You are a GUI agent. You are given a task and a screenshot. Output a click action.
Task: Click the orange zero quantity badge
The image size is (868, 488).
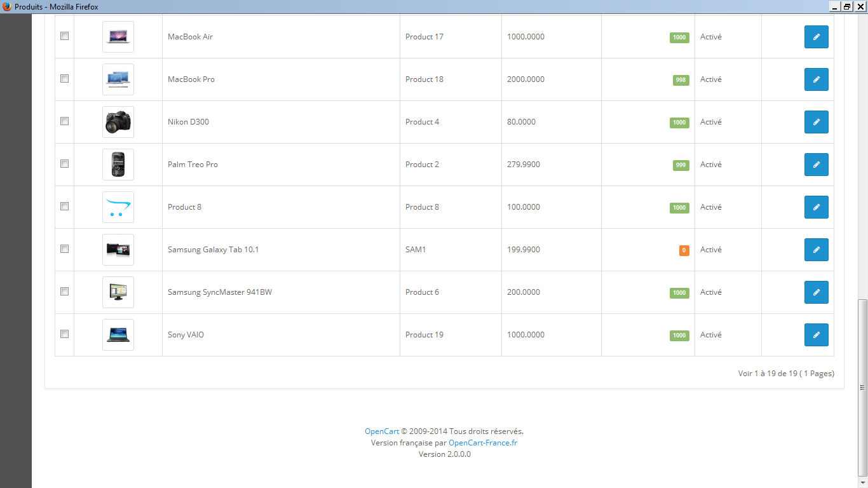tap(684, 250)
